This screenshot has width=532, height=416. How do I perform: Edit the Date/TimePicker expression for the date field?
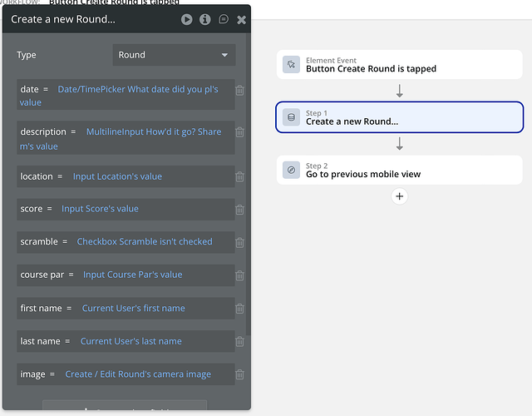(x=119, y=96)
